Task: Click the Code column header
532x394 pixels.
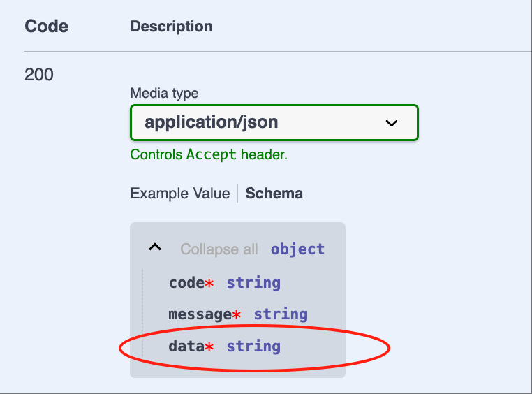Action: (47, 27)
